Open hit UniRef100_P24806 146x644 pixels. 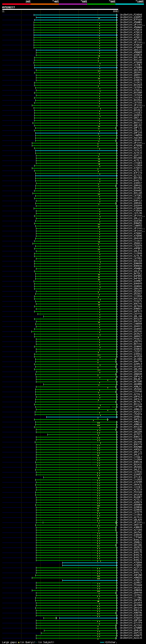click(131, 15)
